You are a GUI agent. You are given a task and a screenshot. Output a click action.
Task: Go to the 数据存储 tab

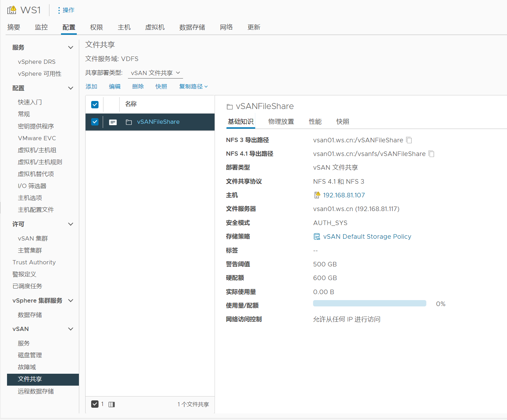192,27
